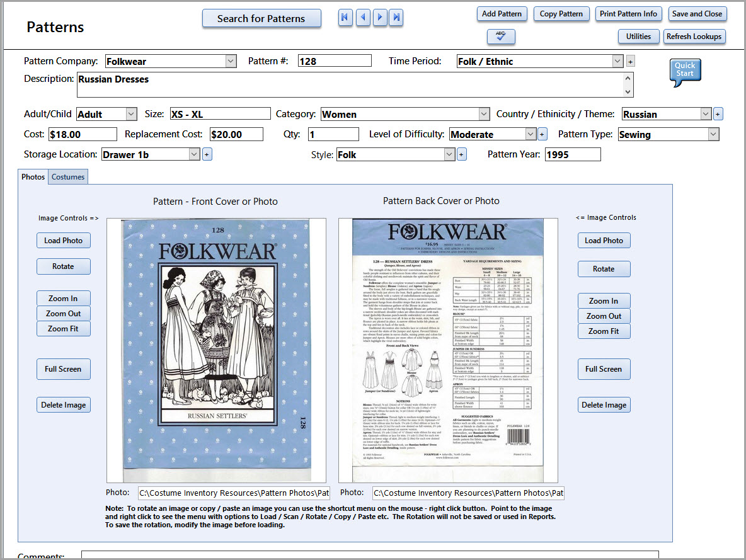Viewport: 746px width, 560px height.
Task: Switch to the Photos tab
Action: [33, 177]
